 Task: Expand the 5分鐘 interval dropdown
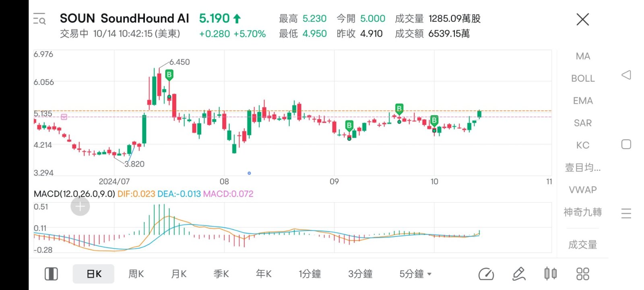click(415, 274)
